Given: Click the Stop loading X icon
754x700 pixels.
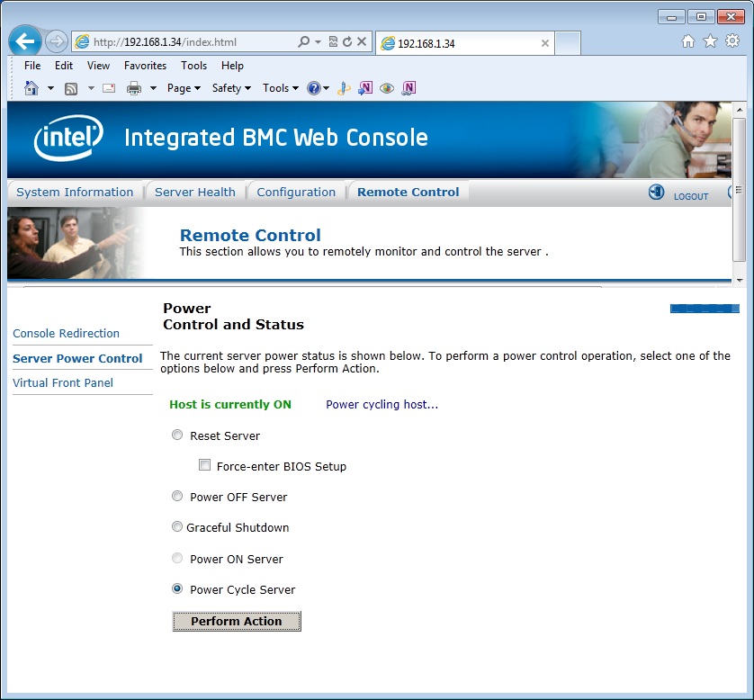Looking at the screenshot, I should 362,41.
